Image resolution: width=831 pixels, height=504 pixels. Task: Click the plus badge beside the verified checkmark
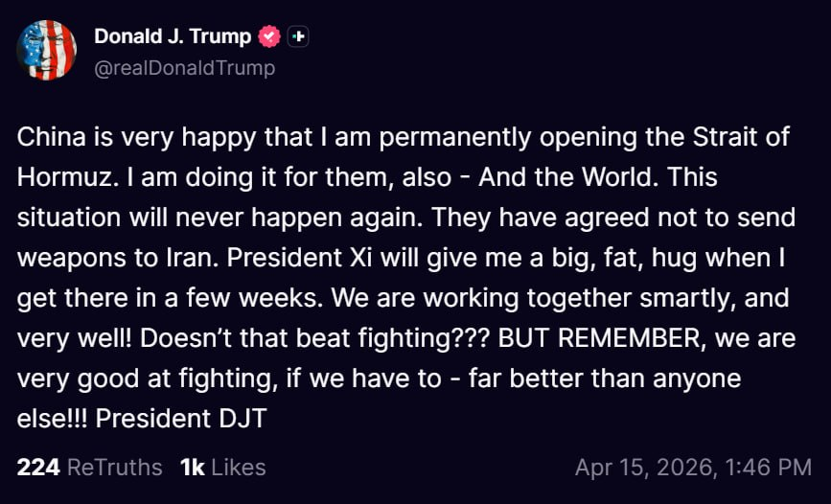(299, 37)
